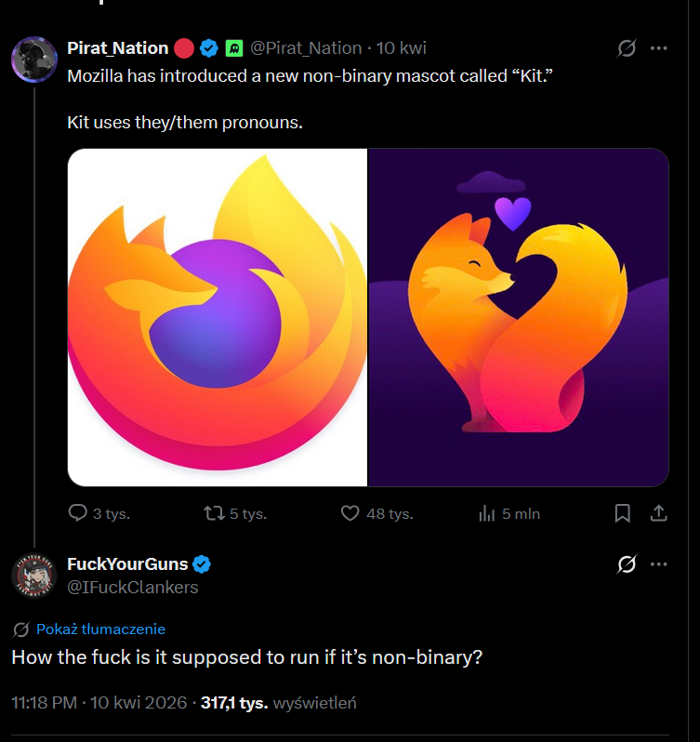
Task: Open the view analytics chart icon
Action: pos(486,513)
